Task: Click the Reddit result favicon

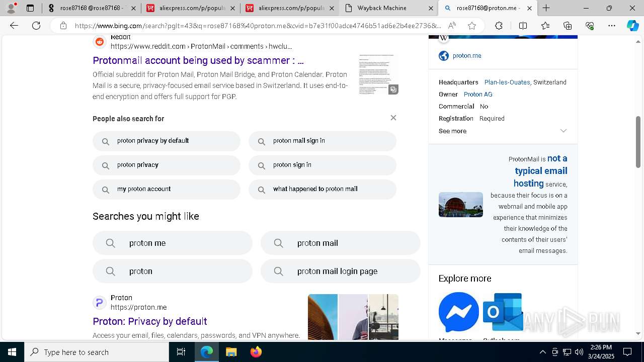Action: pos(100,42)
